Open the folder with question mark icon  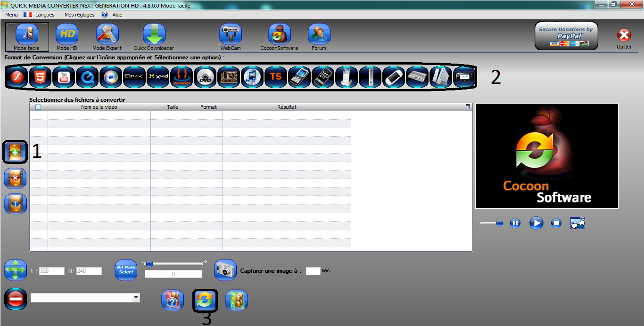(173, 300)
